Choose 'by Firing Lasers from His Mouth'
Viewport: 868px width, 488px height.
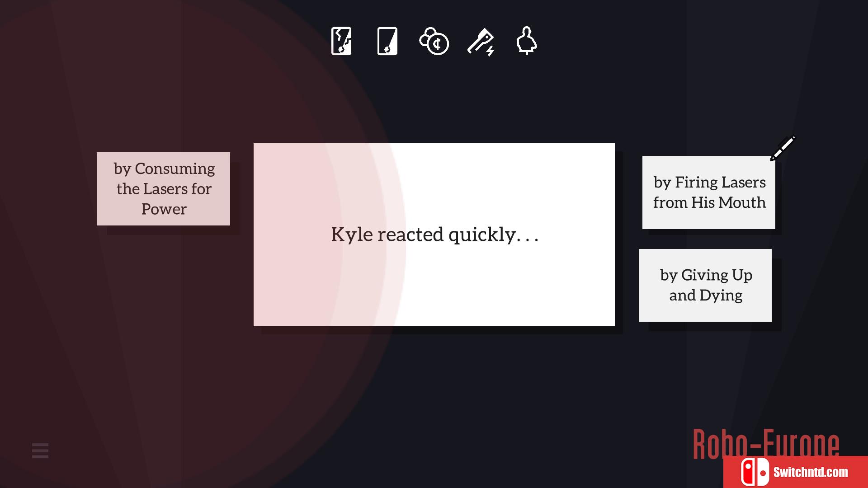709,192
